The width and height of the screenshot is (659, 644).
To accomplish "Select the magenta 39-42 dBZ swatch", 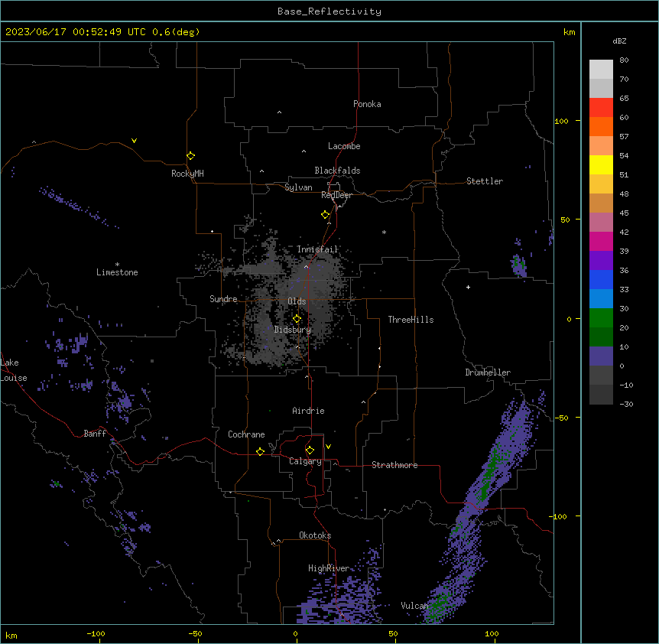I will point(601,241).
